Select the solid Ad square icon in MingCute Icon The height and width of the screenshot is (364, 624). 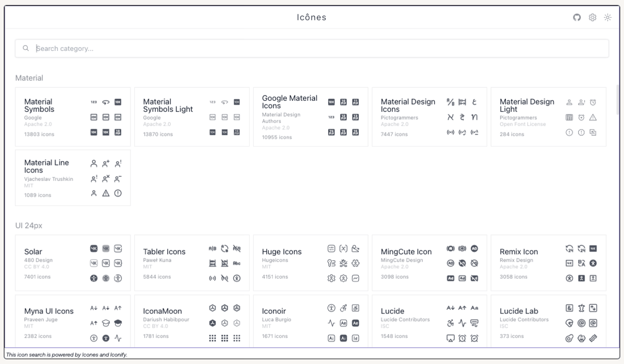[450, 278]
